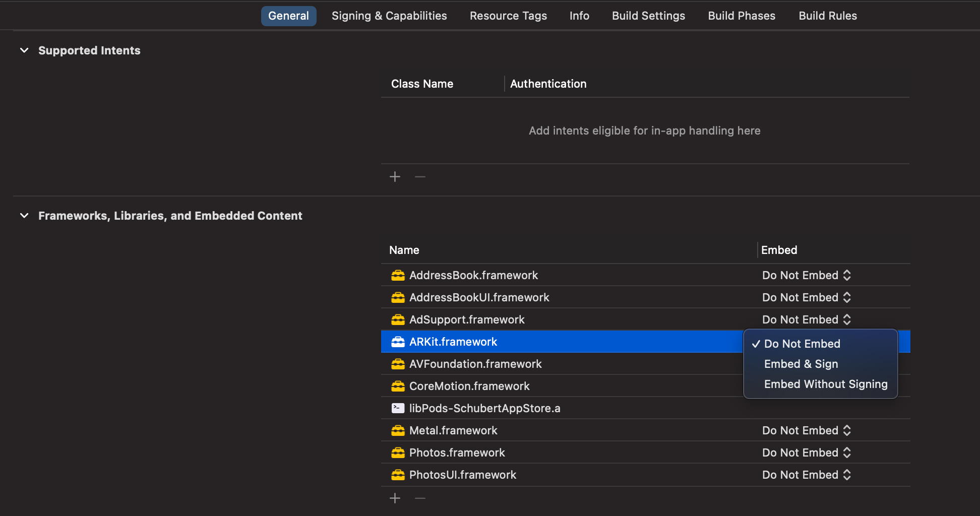Choose Embed Without Signing in popup menu
The width and height of the screenshot is (980, 516).
coord(821,384)
